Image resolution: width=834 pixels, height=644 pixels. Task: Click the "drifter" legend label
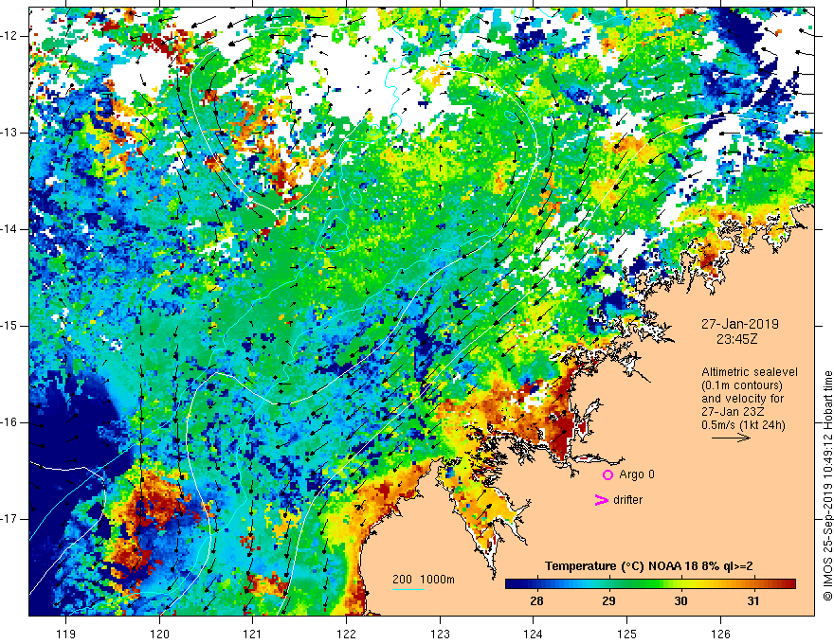click(x=627, y=500)
